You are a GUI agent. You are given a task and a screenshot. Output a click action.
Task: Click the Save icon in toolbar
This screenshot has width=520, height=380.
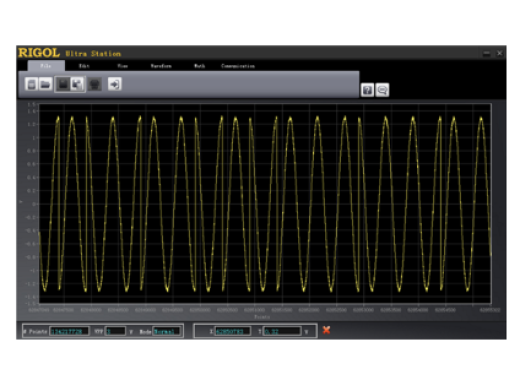(x=63, y=84)
